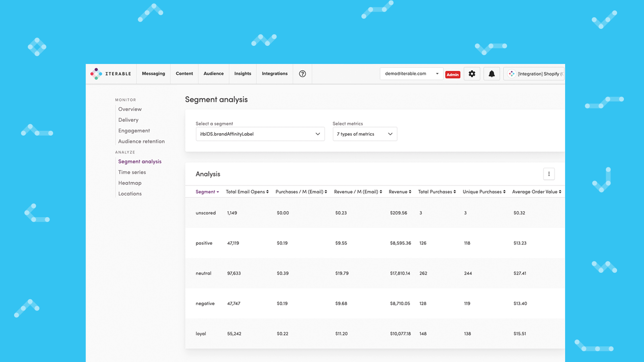Viewport: 644px width, 362px height.
Task: Open the Insights menu
Action: coord(243,73)
